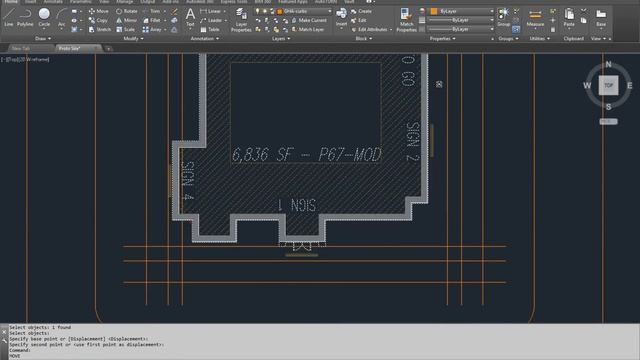Select the Polyline tool
Viewport: 640px width, 360px height.
coord(25,18)
